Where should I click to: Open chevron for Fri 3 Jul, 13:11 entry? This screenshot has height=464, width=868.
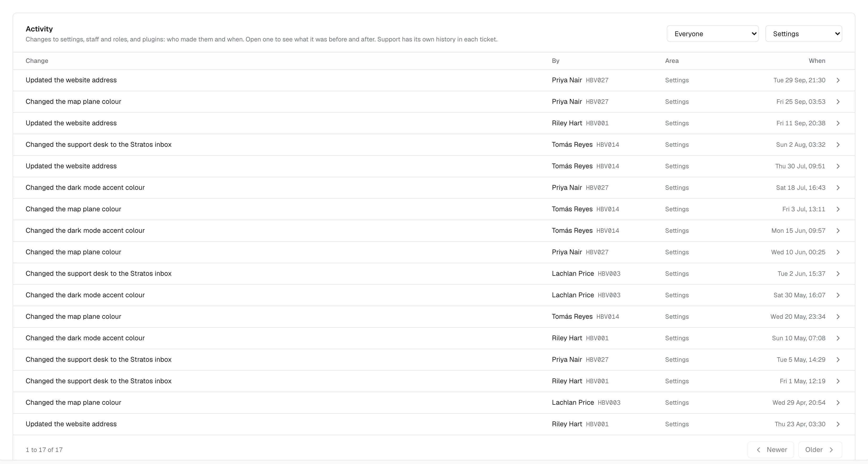(838, 209)
